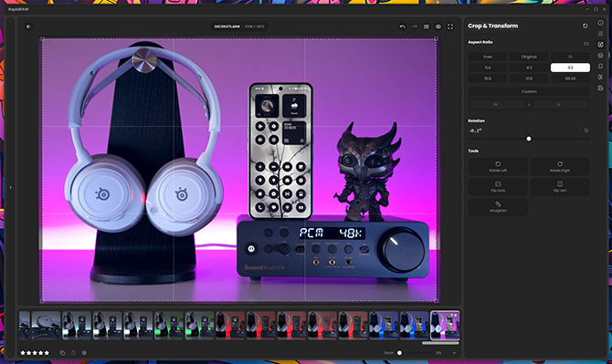Open the before/after compare view icon

(427, 26)
